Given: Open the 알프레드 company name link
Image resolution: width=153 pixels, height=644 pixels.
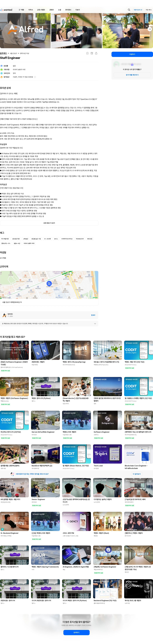Looking at the screenshot, I should (x=3, y=53).
